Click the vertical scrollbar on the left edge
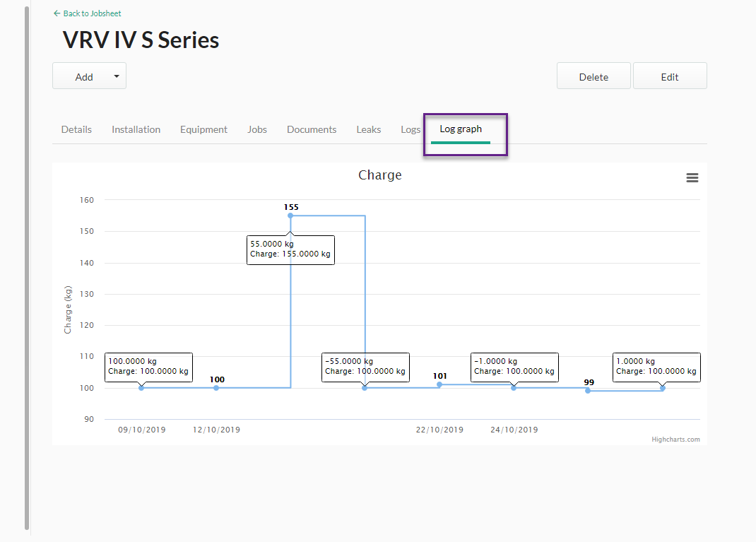This screenshot has height=542, width=756. coord(27,268)
